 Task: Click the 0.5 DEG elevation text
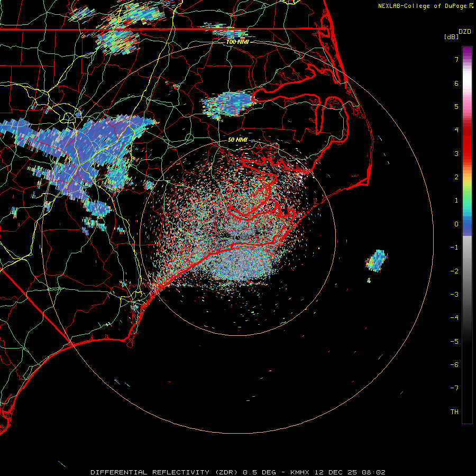(x=259, y=472)
